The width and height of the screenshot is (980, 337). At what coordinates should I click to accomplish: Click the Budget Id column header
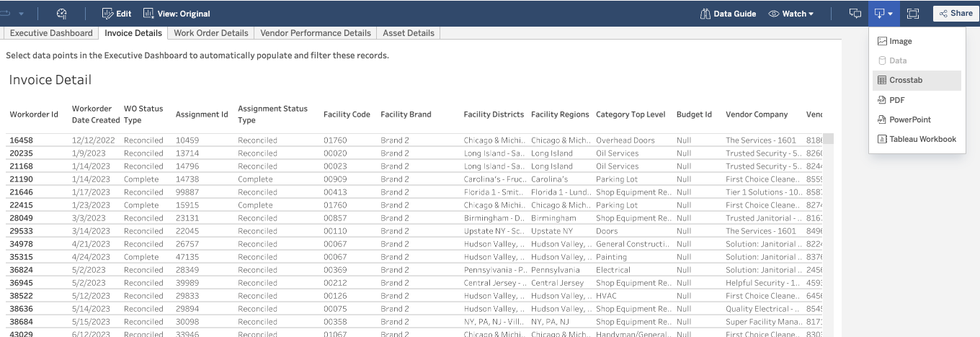coord(694,114)
